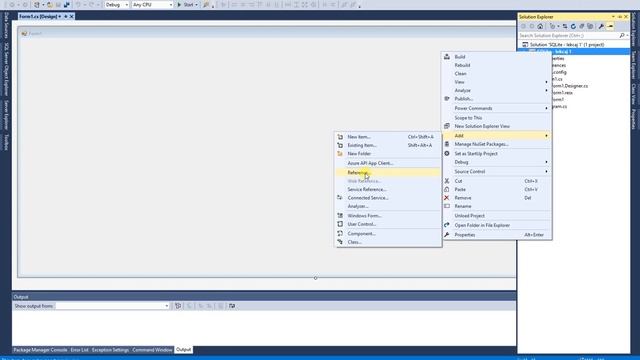Close the Form1.cs [Design] tab
Viewport: 640px width, 360px height.
pos(71,16)
